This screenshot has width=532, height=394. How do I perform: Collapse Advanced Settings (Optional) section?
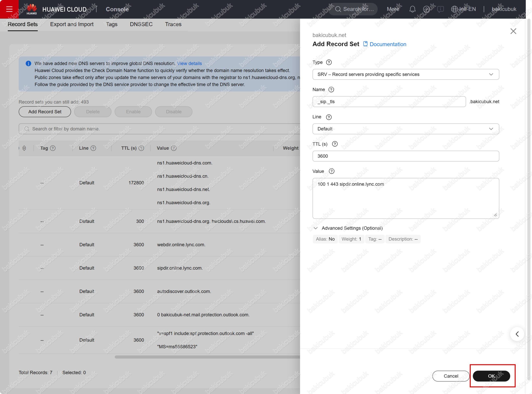coord(316,228)
